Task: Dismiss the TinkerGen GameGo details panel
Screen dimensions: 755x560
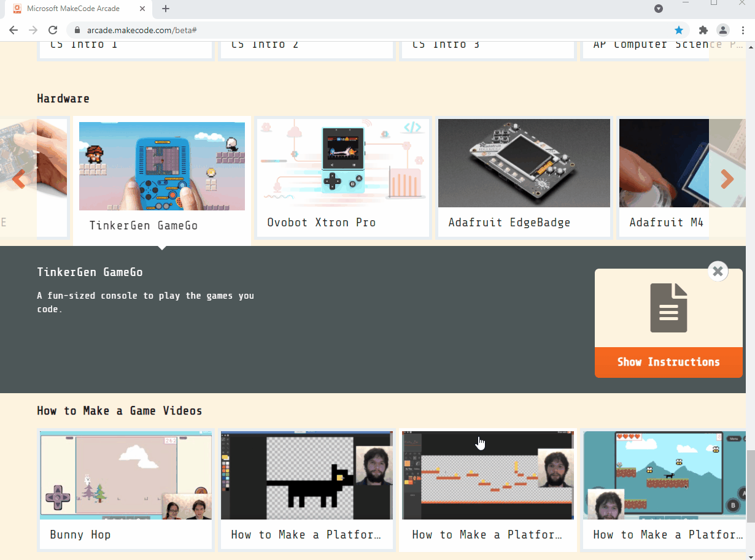Action: [x=718, y=270]
